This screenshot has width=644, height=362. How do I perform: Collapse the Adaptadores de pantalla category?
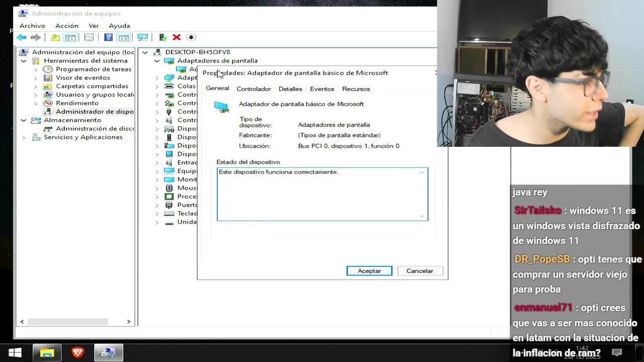pos(157,61)
